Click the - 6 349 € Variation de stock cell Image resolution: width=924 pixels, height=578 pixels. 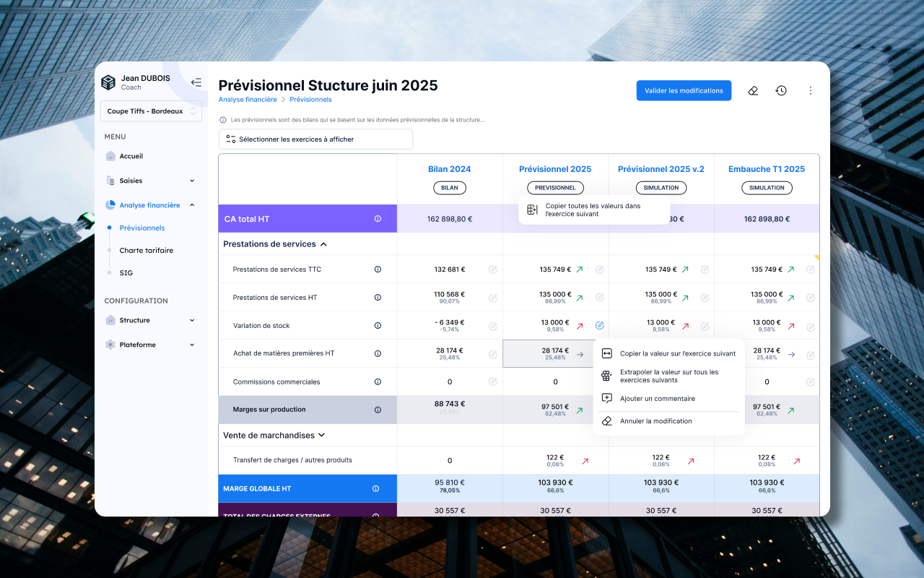click(450, 325)
